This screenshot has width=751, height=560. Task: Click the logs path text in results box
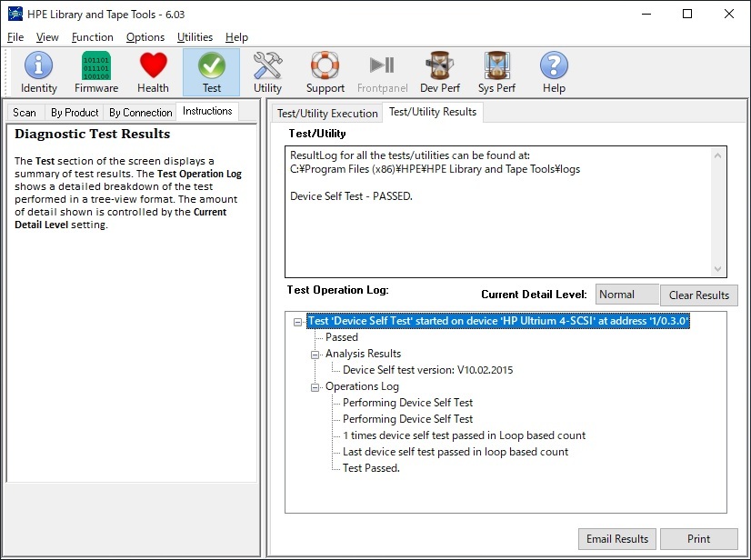tap(435, 169)
